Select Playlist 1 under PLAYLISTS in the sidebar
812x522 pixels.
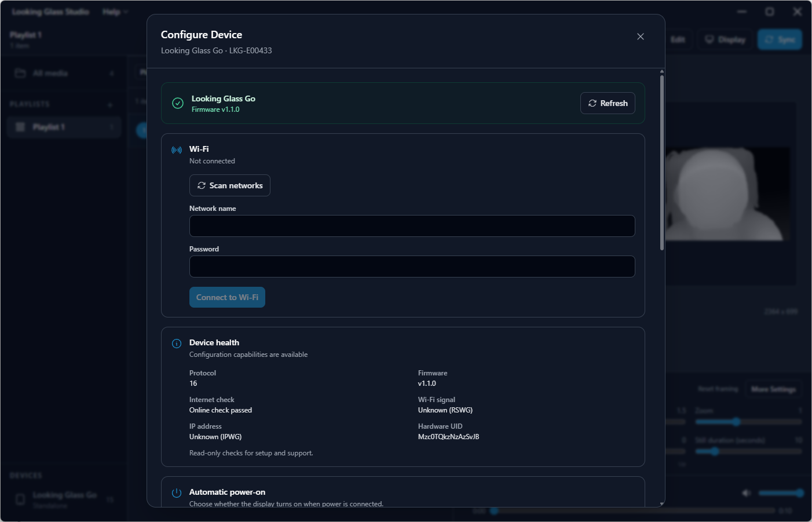(x=64, y=127)
